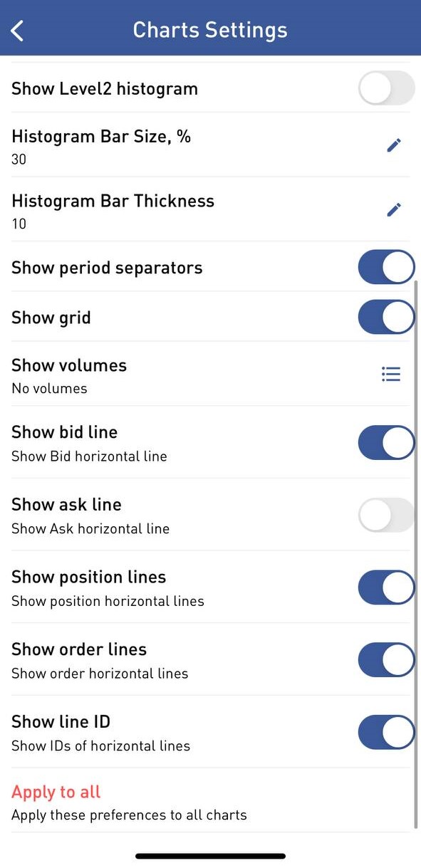Tap 'Apply these preferences to all charts' text
Screen dimensions: 421x868
(129, 815)
